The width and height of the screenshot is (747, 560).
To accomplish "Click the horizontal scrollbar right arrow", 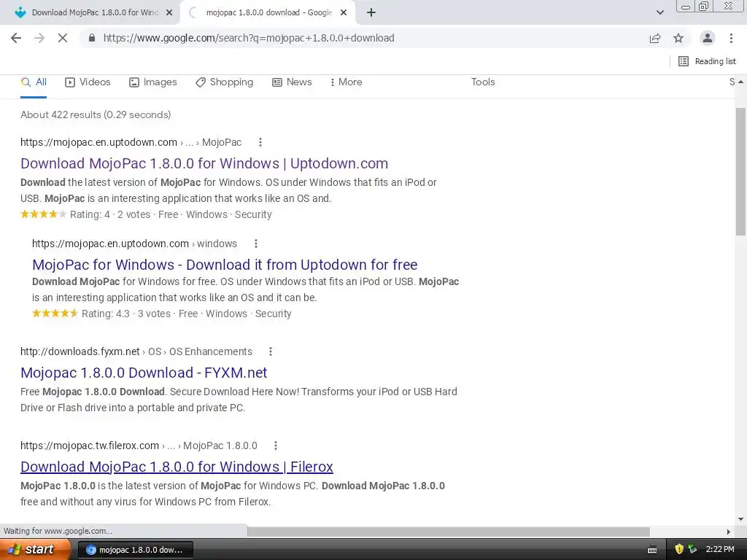I will 729,532.
